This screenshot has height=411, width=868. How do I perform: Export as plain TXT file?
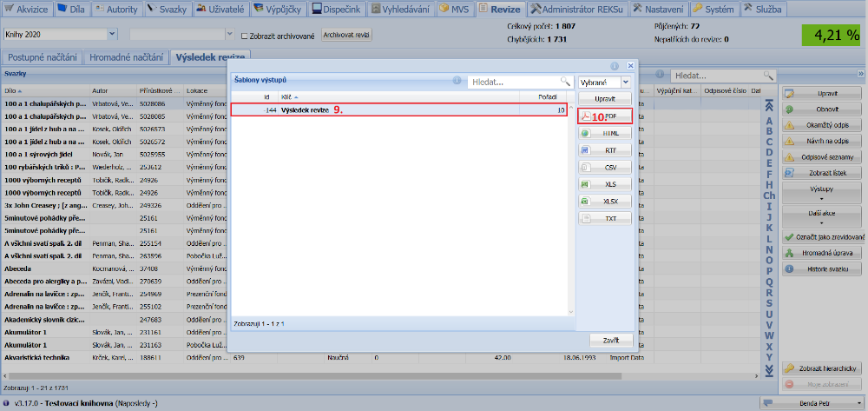tap(604, 218)
